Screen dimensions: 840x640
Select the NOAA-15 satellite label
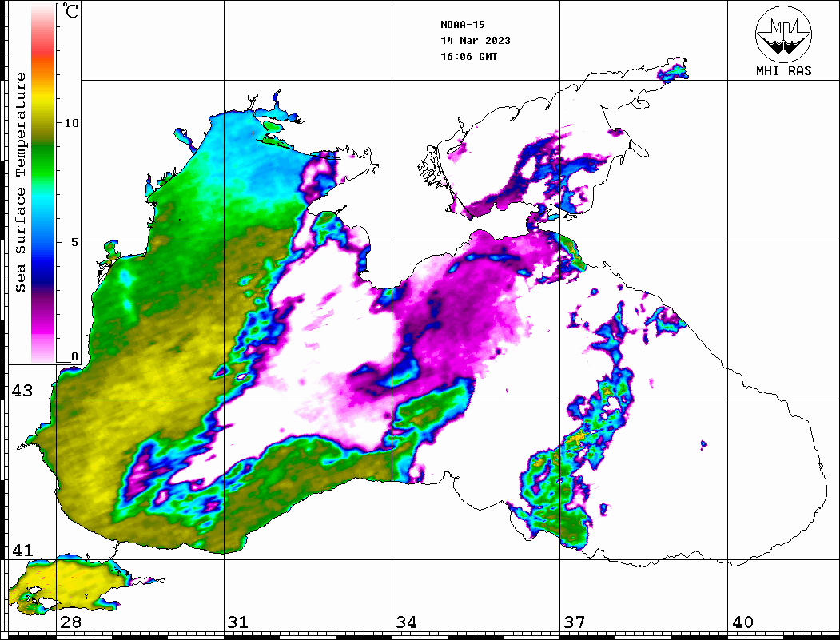click(462, 25)
